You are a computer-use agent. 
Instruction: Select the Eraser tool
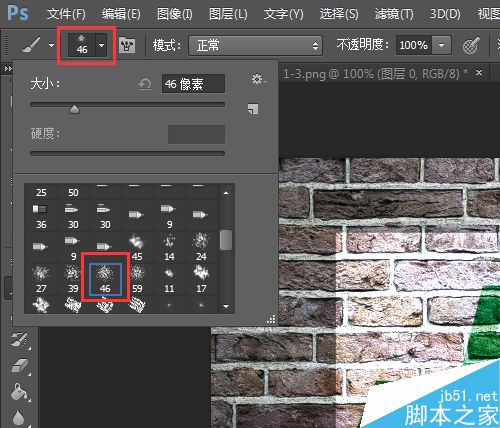coord(20,365)
